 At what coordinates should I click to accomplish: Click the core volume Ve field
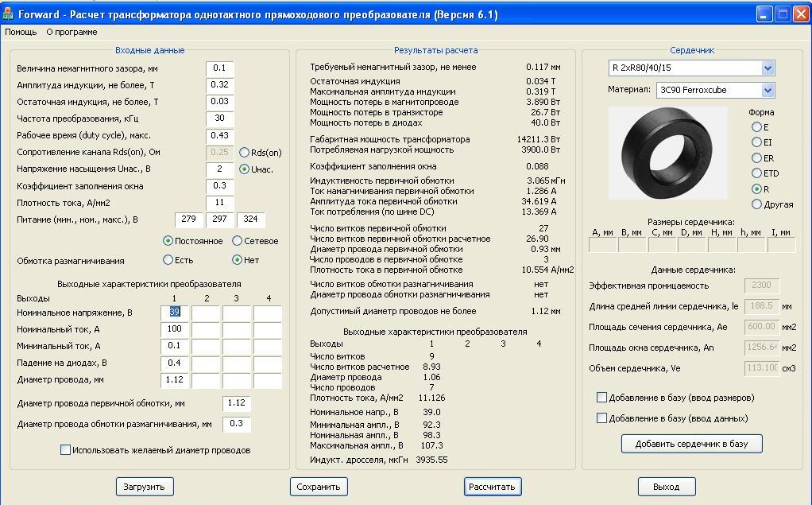pos(762,368)
